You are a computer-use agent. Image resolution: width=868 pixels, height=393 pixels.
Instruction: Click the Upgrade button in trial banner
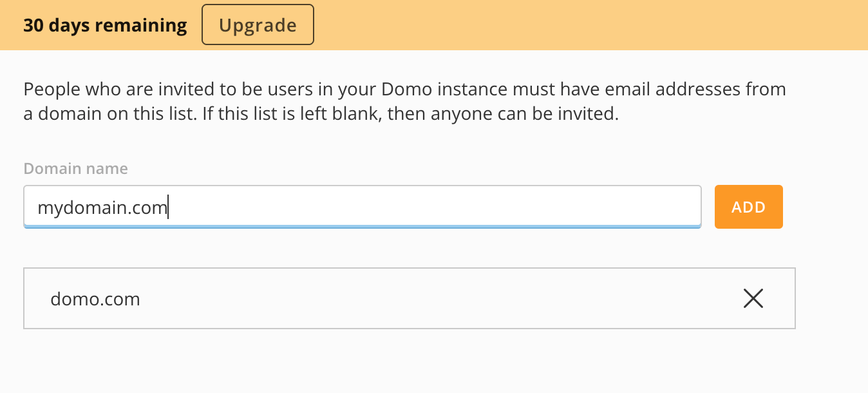pyautogui.click(x=258, y=25)
